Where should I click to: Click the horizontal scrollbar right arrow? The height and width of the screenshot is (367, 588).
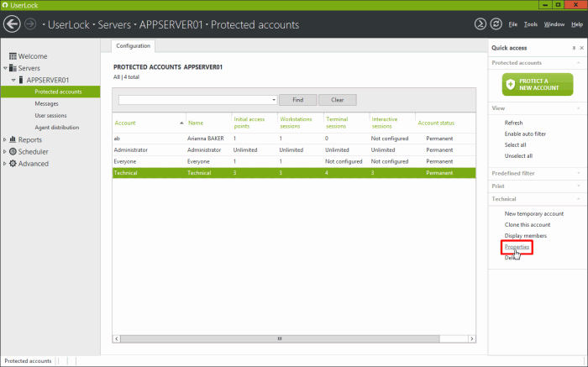pos(472,338)
